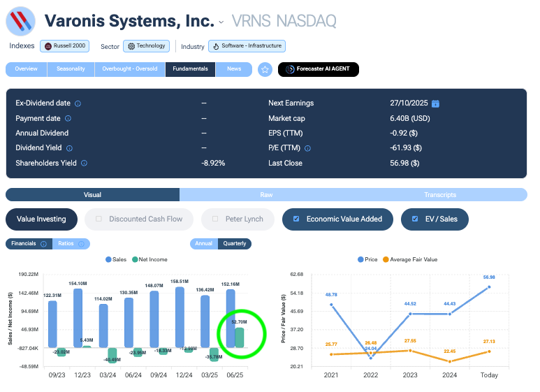The width and height of the screenshot is (540, 392).
Task: Click the Market cap value 6.40B (USD)
Action: [x=410, y=119]
